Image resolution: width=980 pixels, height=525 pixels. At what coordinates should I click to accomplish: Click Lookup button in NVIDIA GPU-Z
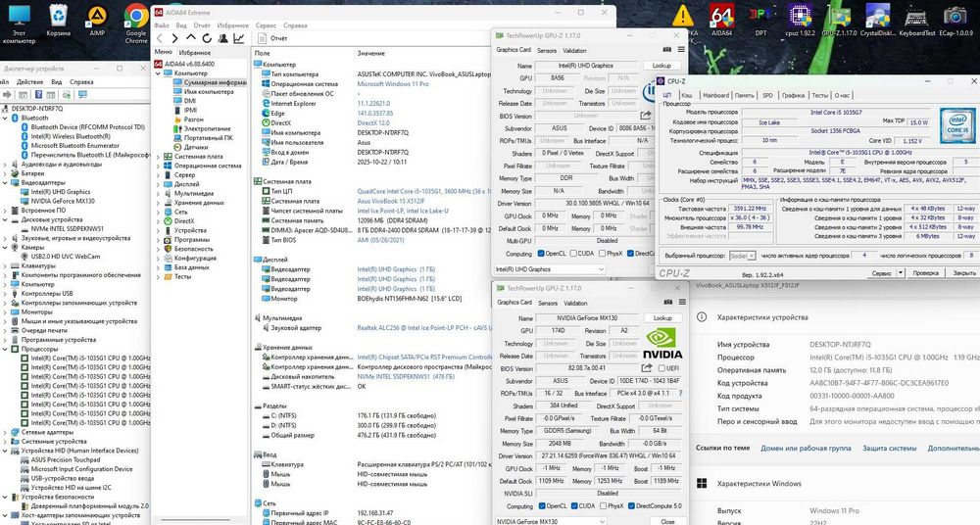pyautogui.click(x=661, y=318)
